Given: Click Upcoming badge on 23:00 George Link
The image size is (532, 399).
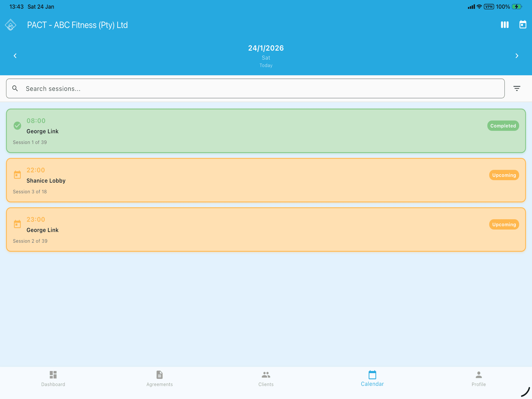Looking at the screenshot, I should click(x=504, y=224).
